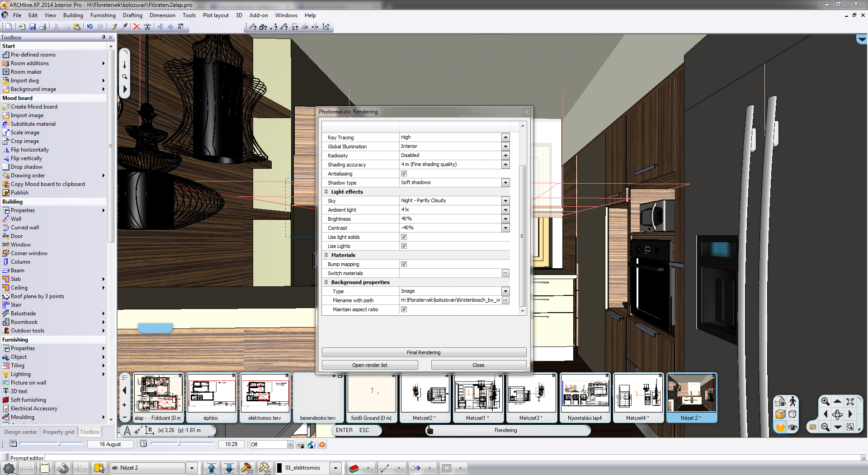Click the snap magnet icon
The height and width of the screenshot is (475, 868).
coord(62,468)
